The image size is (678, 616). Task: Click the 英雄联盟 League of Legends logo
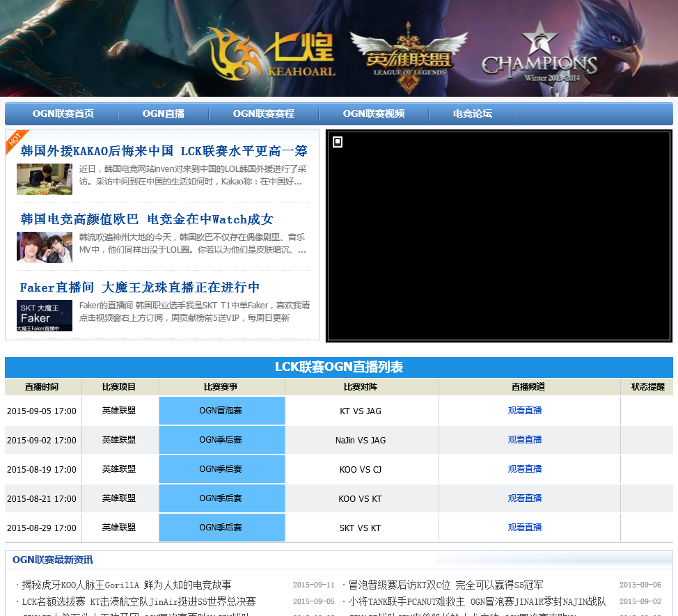click(x=409, y=58)
